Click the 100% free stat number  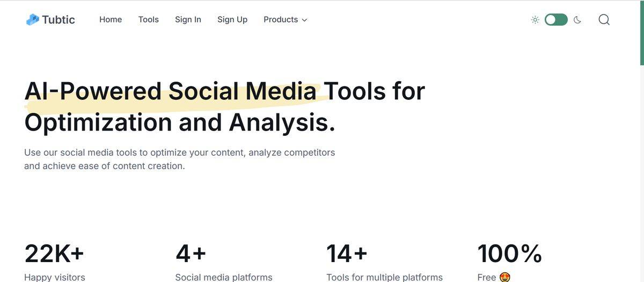coord(509,254)
